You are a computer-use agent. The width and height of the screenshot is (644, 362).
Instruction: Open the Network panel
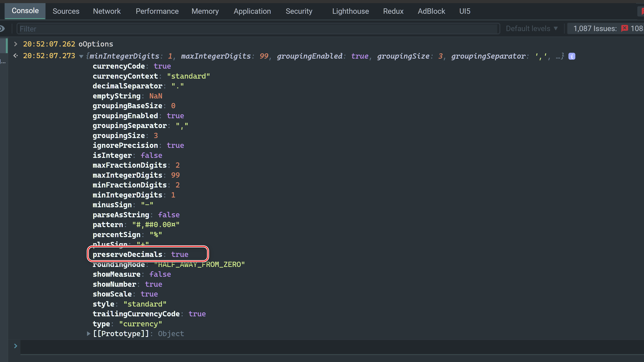click(x=106, y=11)
